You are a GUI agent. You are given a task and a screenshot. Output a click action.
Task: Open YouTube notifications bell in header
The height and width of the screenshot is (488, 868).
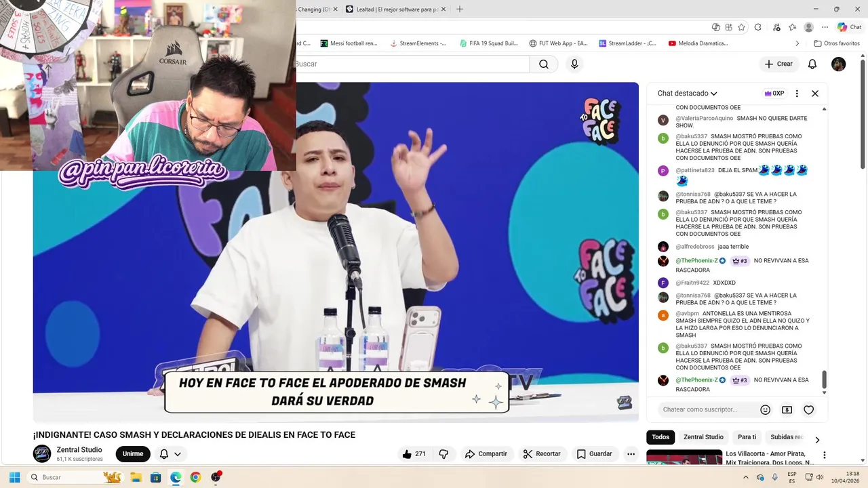click(812, 64)
